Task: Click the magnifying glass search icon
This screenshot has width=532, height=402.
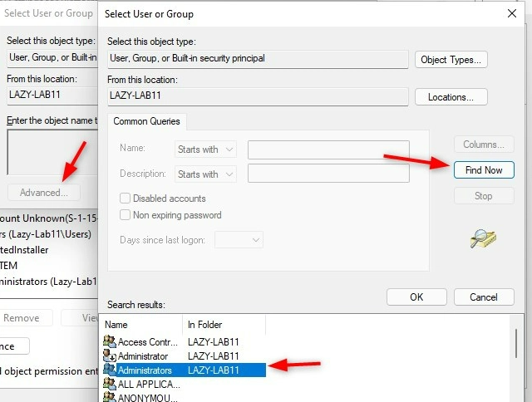Action: (x=483, y=238)
